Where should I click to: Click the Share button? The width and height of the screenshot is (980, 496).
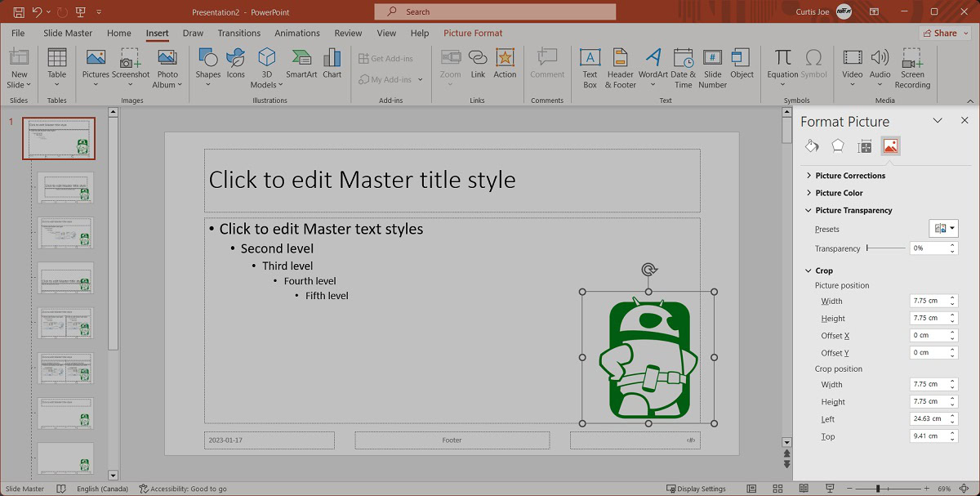945,34
